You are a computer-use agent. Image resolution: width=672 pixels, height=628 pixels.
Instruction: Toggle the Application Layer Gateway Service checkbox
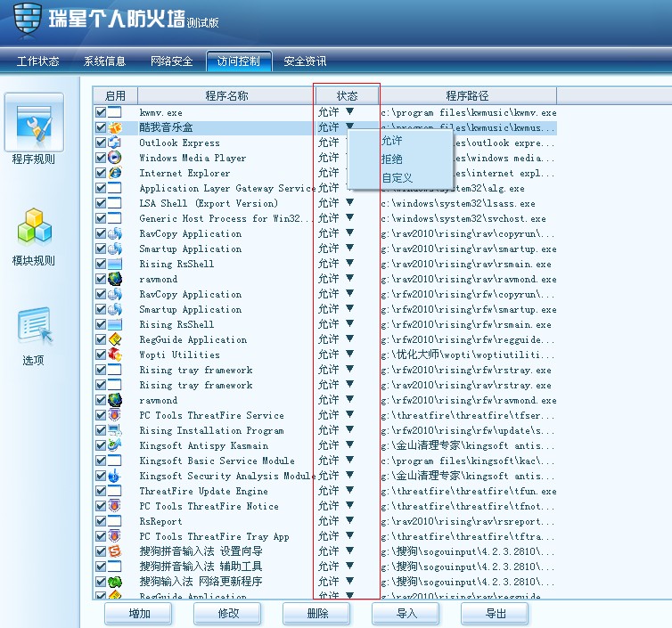[101, 188]
